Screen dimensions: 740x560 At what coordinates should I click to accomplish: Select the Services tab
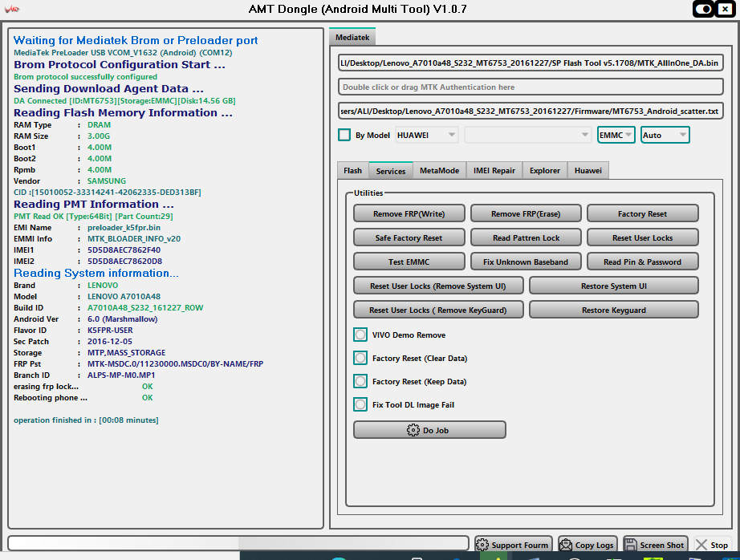pyautogui.click(x=391, y=171)
